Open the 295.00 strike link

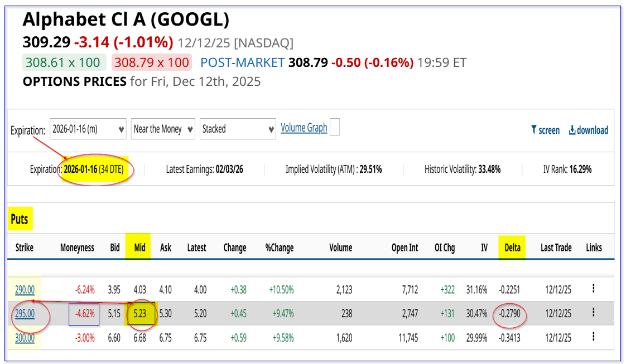tap(25, 314)
